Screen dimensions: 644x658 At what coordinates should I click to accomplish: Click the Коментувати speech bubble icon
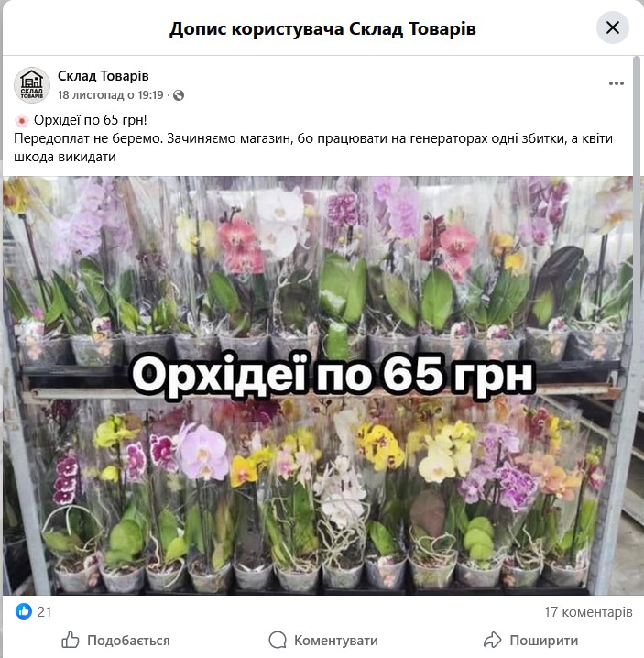(x=278, y=640)
